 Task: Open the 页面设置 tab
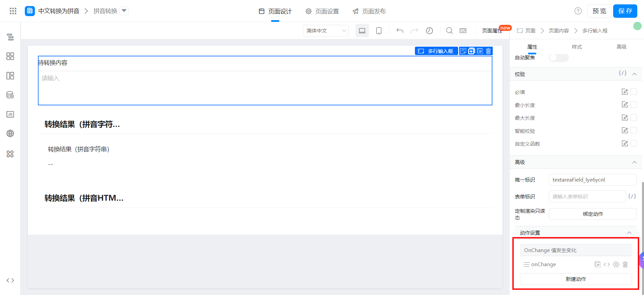[x=322, y=11]
